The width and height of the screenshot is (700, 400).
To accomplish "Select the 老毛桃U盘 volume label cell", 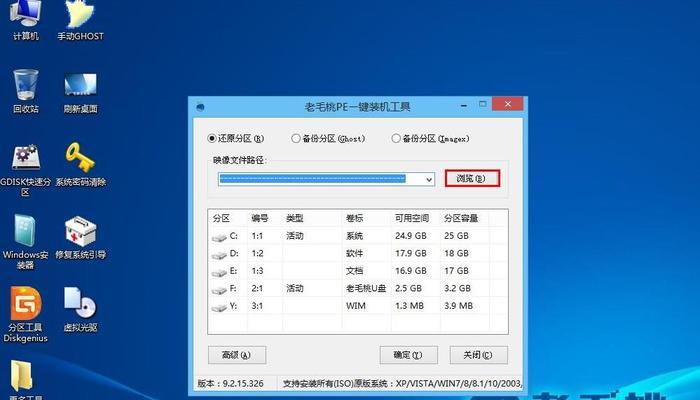I will tap(366, 288).
